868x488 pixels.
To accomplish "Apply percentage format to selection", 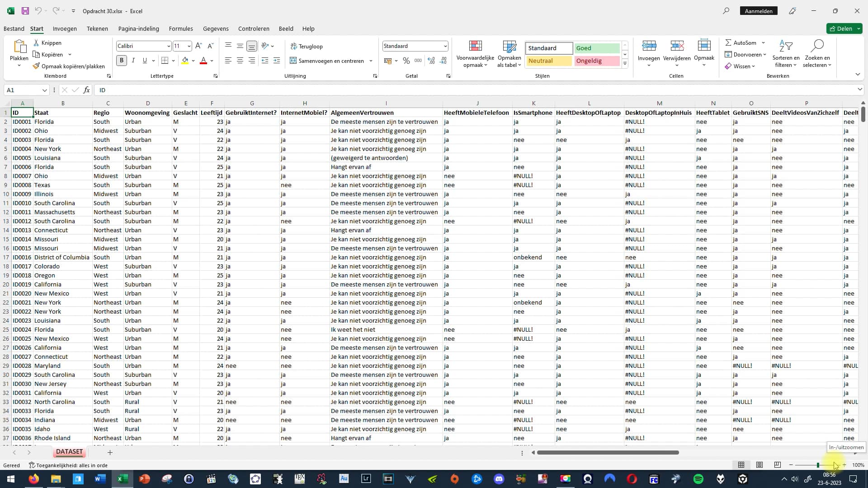I will pos(406,60).
